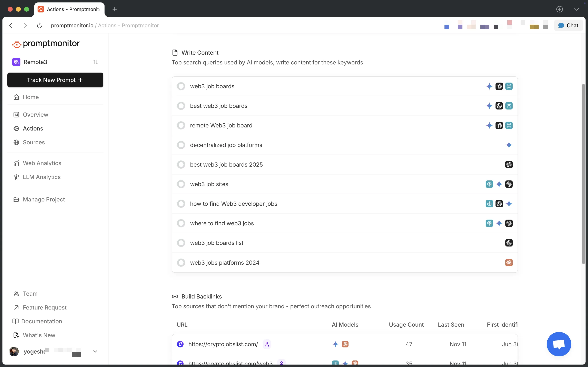Click the Gemini icon next to web3 job boards
This screenshot has height=367, width=588.
pyautogui.click(x=489, y=86)
